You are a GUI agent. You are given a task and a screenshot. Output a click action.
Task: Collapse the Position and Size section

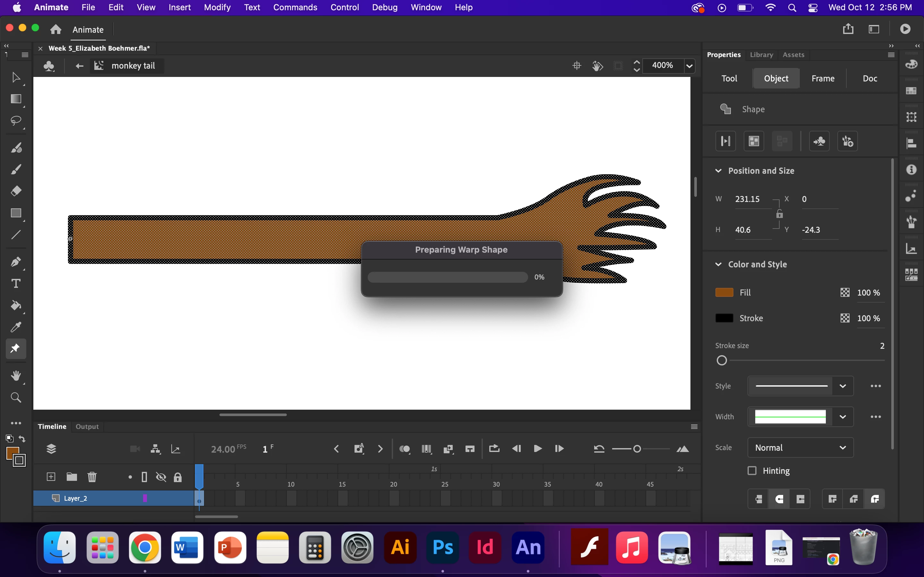[x=718, y=171]
